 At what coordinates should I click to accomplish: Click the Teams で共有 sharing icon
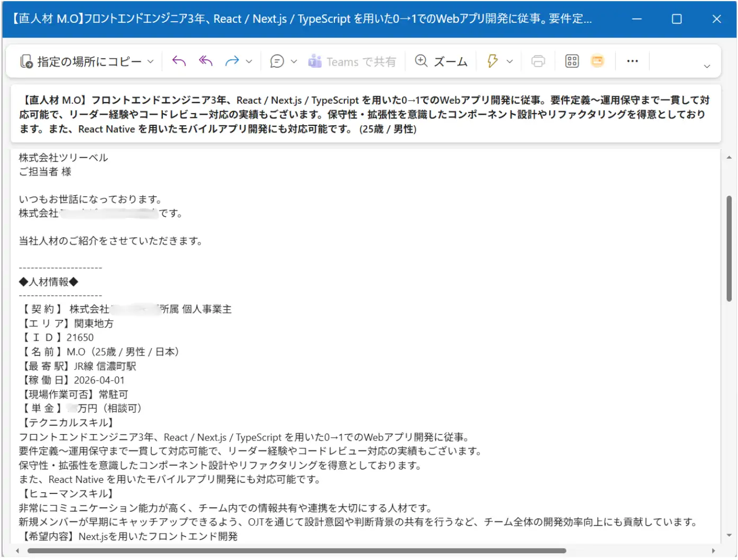point(315,61)
